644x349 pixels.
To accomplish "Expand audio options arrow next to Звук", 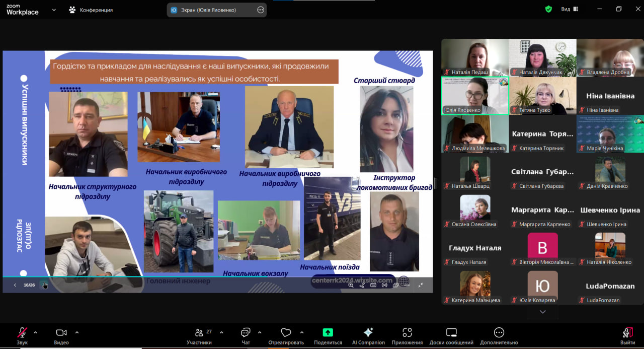I will pyautogui.click(x=35, y=332).
